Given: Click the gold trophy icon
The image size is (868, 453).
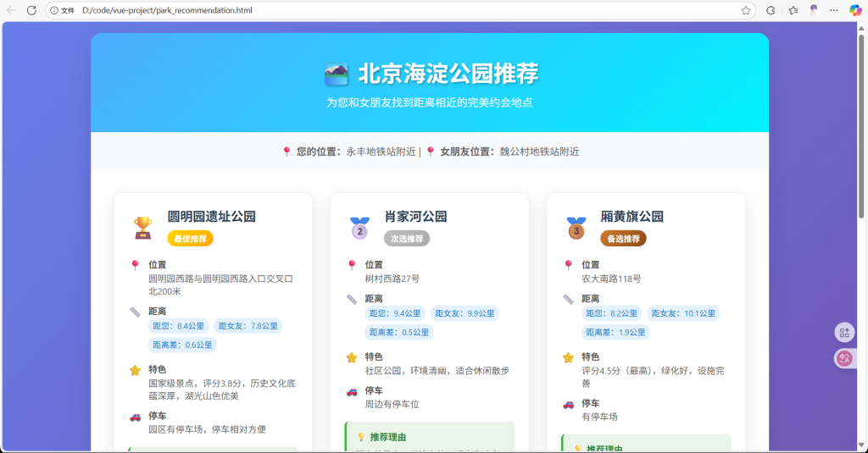Looking at the screenshot, I should [x=142, y=227].
